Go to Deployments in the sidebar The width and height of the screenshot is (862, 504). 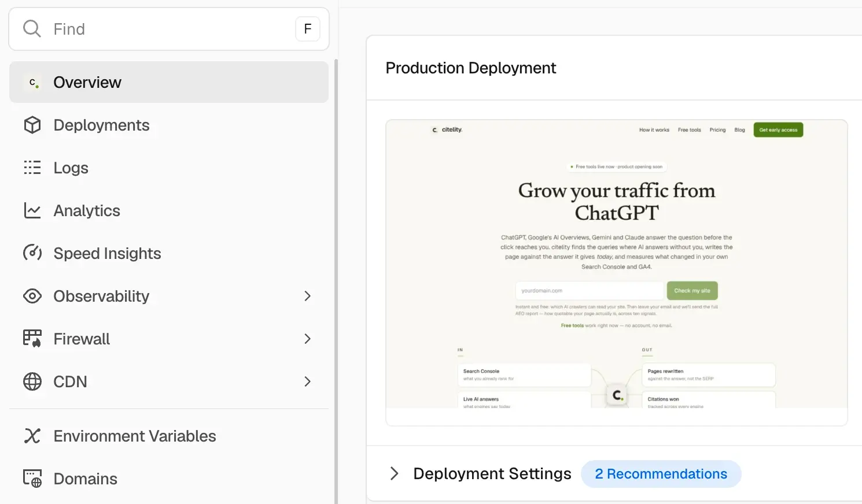coord(169,125)
